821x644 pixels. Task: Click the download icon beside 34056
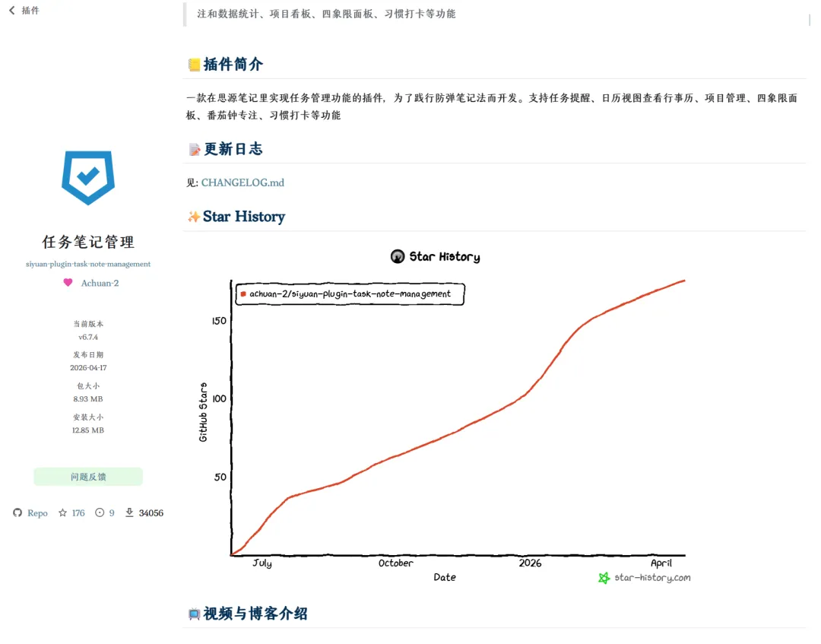129,512
